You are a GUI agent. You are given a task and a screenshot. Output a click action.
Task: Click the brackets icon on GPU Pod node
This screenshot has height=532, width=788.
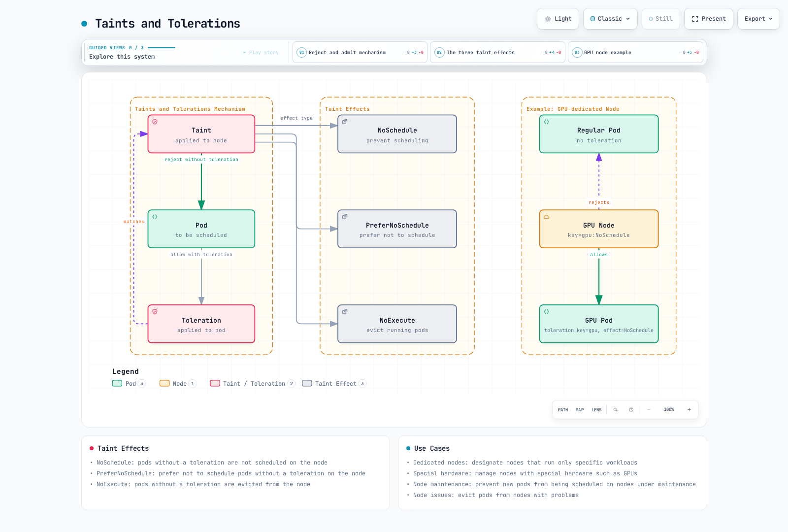546,312
